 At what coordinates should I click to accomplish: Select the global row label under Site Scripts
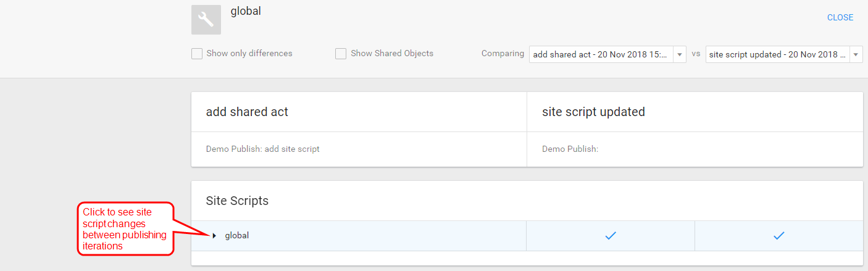tap(237, 235)
